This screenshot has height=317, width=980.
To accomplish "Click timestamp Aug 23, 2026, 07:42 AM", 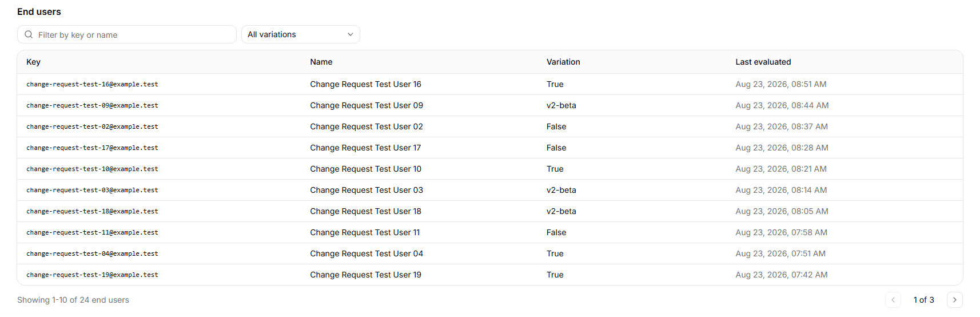I will click(782, 275).
